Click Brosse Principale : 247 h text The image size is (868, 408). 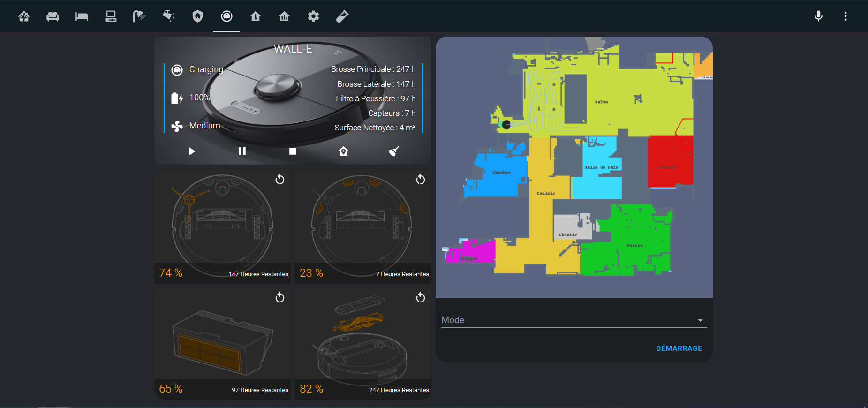(x=373, y=69)
